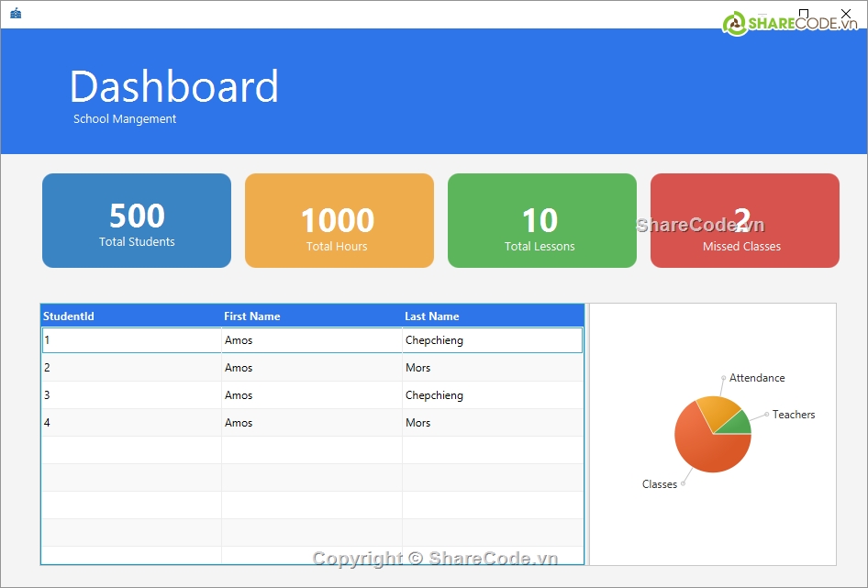The width and height of the screenshot is (868, 588).
Task: Open the red Missed Classes card
Action: [744, 221]
